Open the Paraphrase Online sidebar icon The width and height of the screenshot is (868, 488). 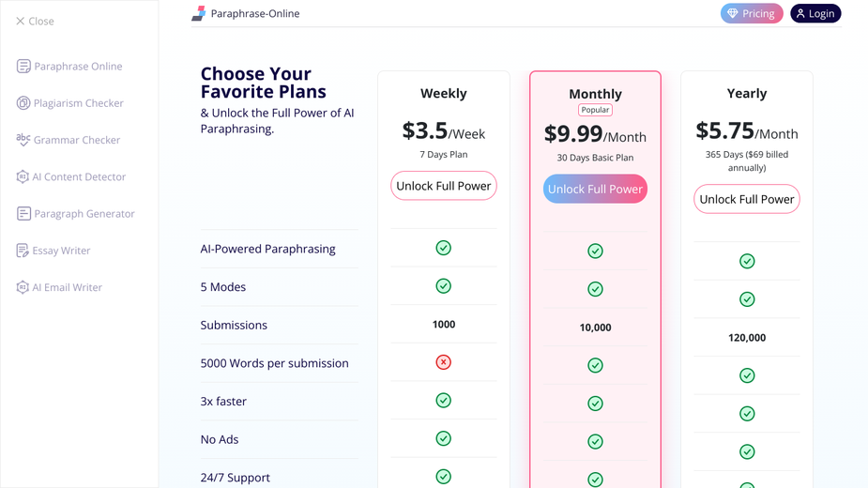pos(23,67)
